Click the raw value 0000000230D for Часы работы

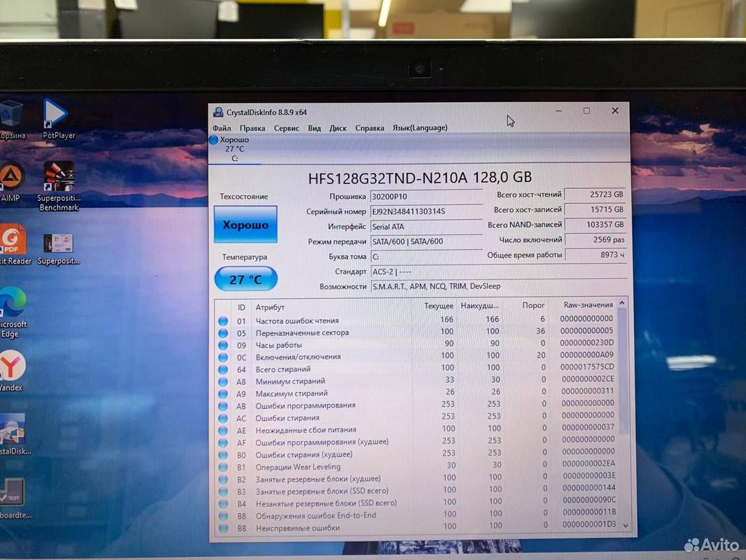(586, 343)
